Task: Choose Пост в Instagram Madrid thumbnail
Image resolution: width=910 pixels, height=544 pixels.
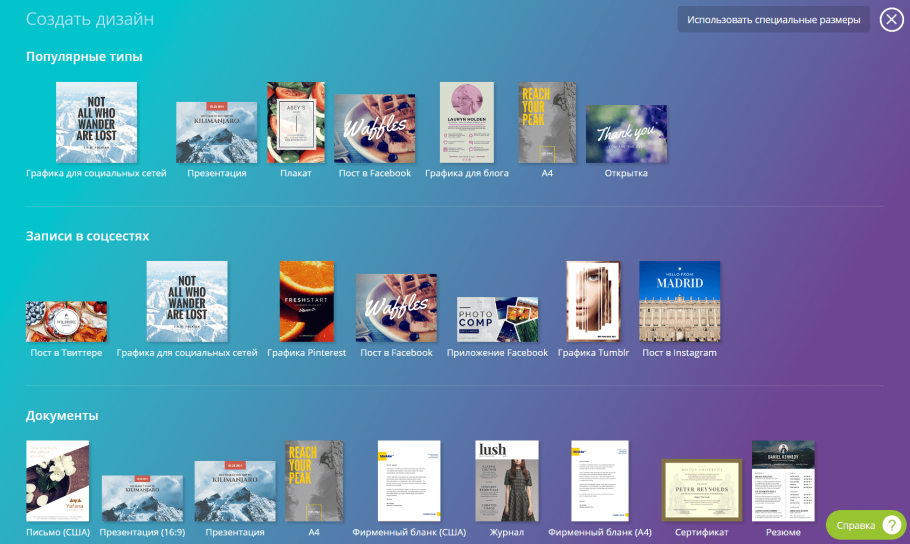Action: (679, 302)
